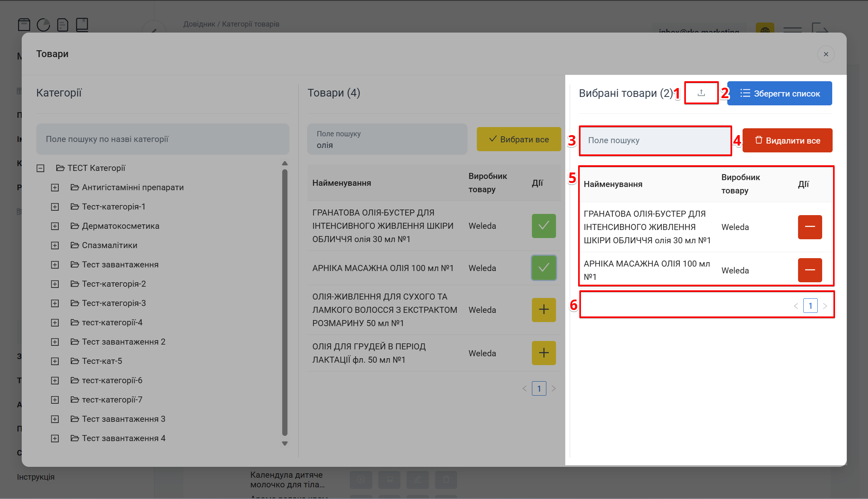This screenshot has height=499, width=868.
Task: Click the export icon next to Вибрані товари
Action: (701, 93)
